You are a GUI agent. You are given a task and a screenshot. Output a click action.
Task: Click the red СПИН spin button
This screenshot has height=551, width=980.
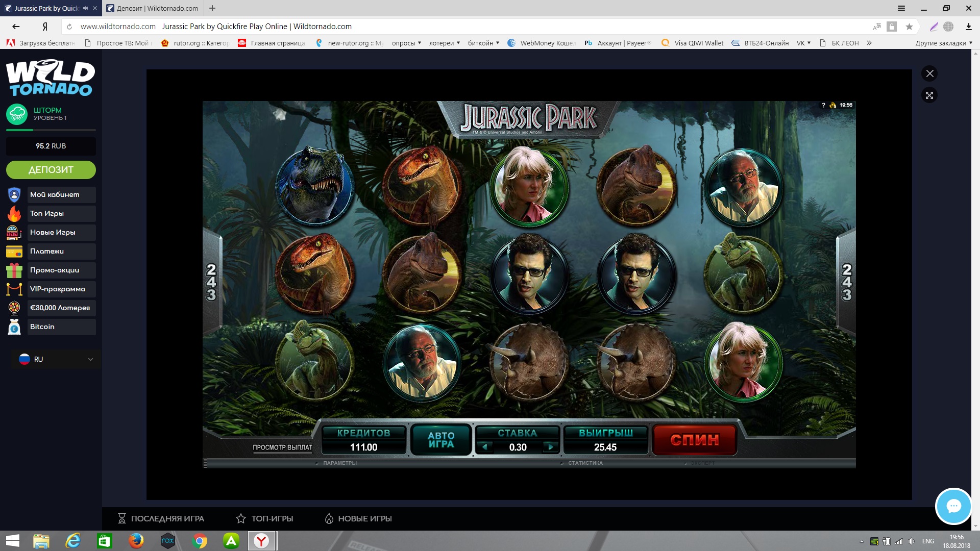pos(695,440)
